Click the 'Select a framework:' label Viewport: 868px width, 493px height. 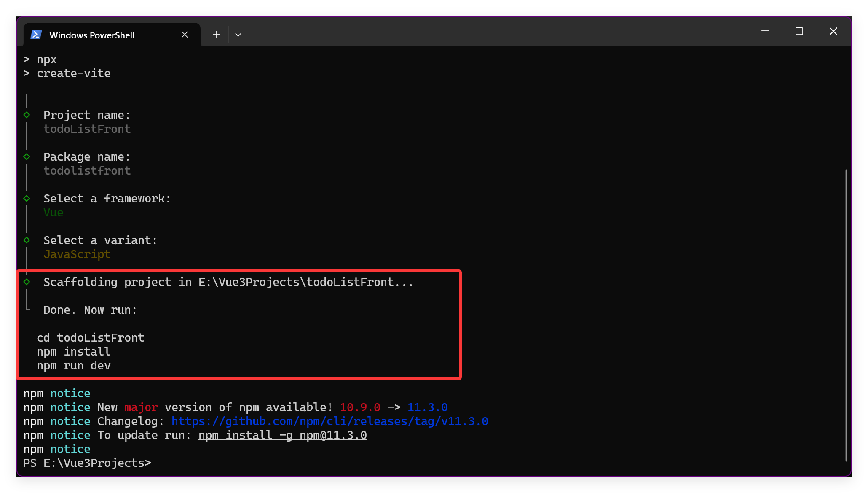[x=107, y=199]
